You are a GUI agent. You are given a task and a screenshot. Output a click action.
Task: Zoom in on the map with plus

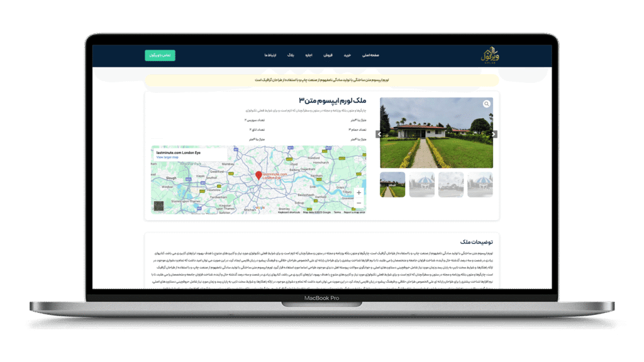click(x=358, y=193)
